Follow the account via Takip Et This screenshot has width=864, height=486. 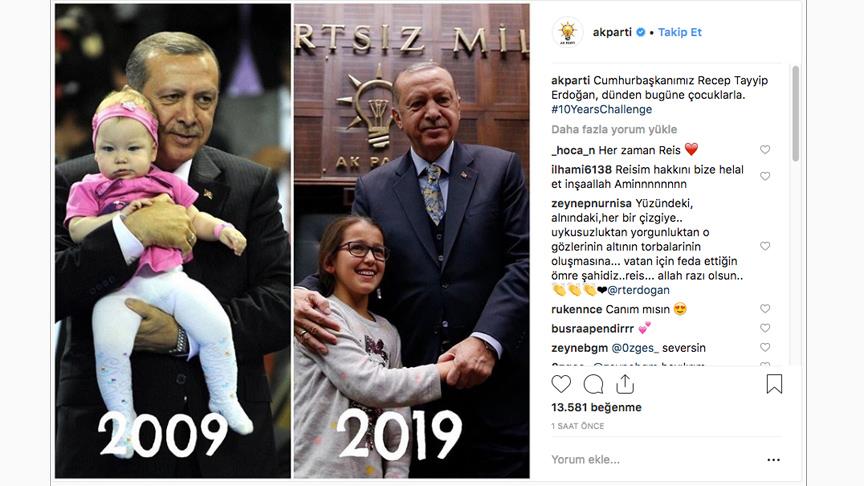click(680, 32)
